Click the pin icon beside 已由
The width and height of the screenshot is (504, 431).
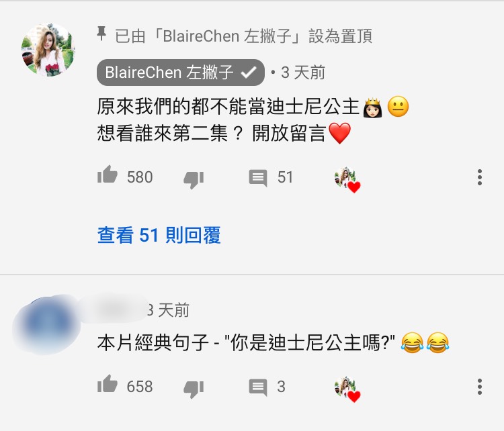[x=101, y=34]
